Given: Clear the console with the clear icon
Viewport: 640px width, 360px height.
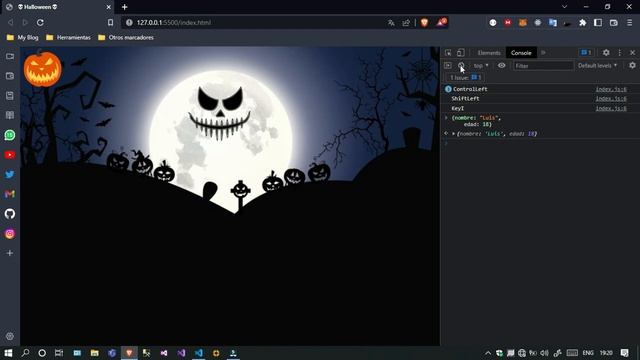Looking at the screenshot, I should (461, 65).
